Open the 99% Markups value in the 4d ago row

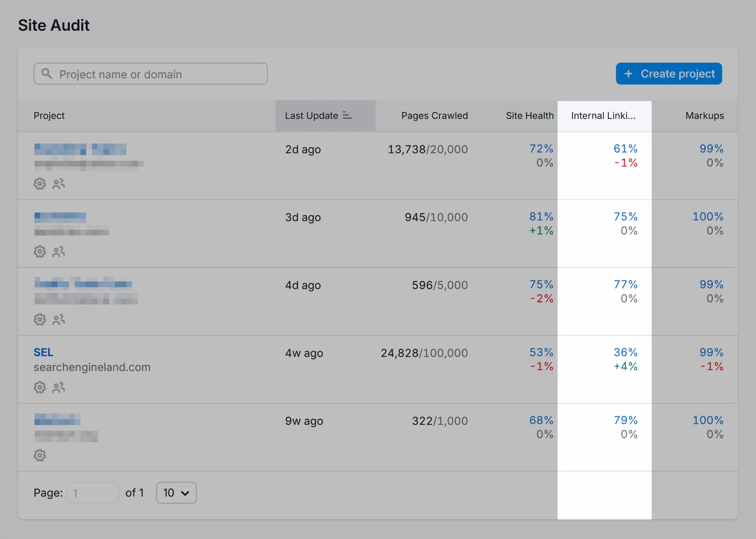(x=711, y=284)
